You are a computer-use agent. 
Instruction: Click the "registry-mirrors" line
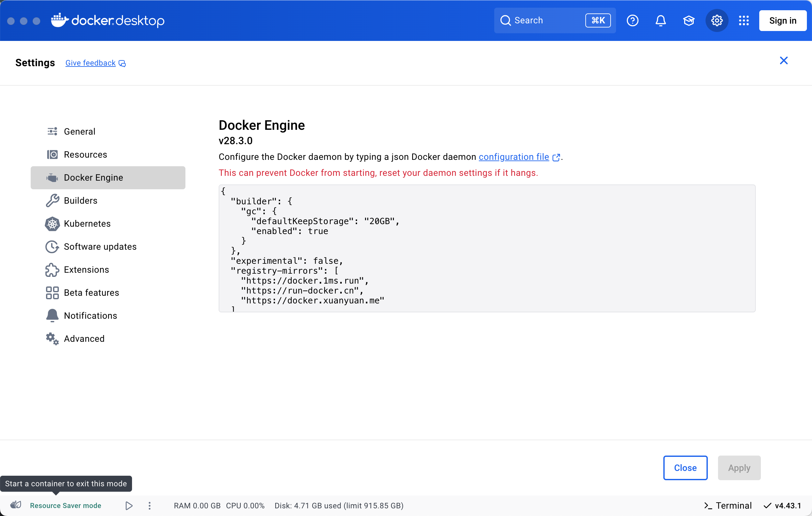click(284, 271)
